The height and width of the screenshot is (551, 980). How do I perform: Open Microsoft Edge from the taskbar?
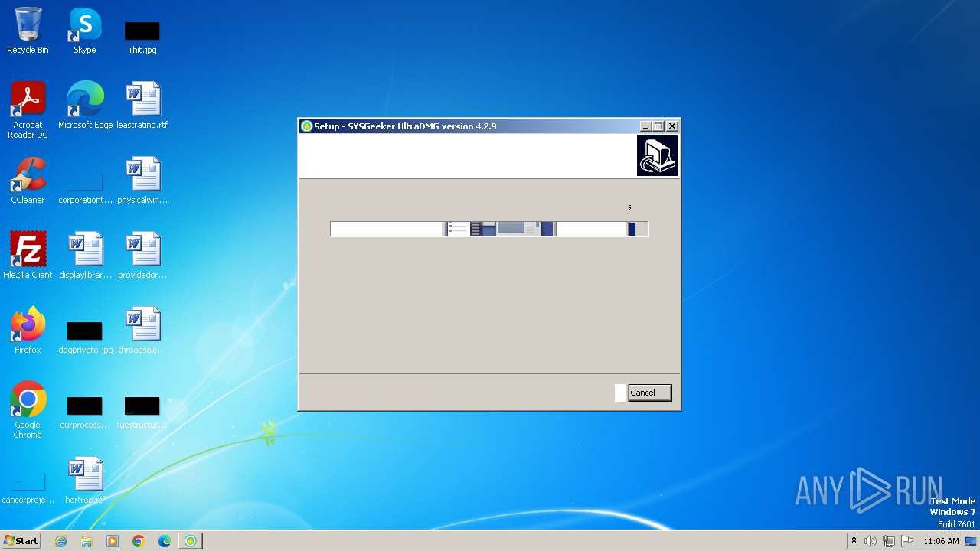(165, 541)
